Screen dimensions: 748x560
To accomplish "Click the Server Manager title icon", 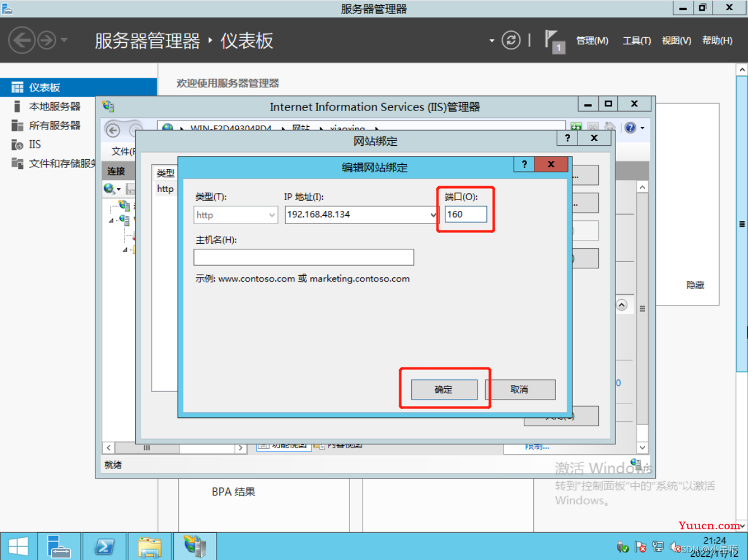I will click(7, 8).
